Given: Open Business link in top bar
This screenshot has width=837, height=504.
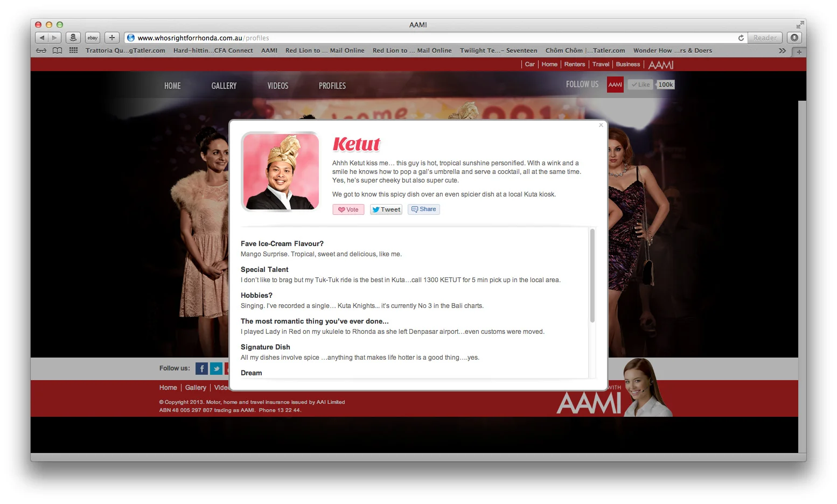Looking at the screenshot, I should tap(628, 64).
